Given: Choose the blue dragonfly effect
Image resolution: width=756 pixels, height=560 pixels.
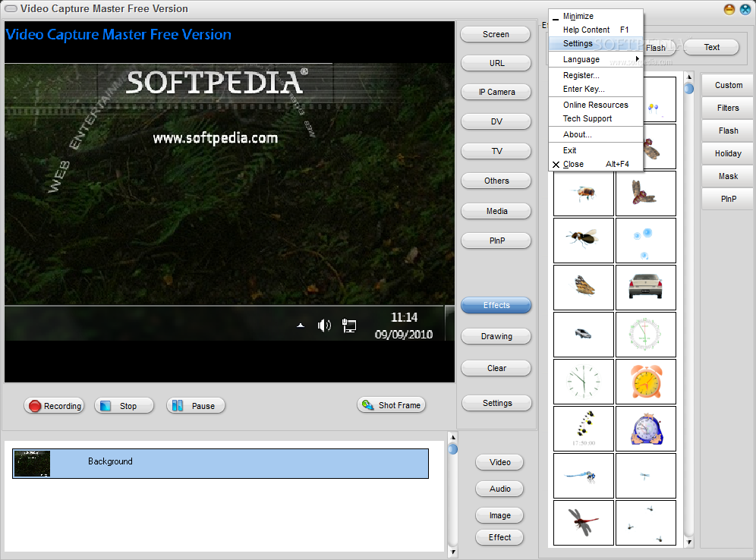Looking at the screenshot, I should click(584, 475).
